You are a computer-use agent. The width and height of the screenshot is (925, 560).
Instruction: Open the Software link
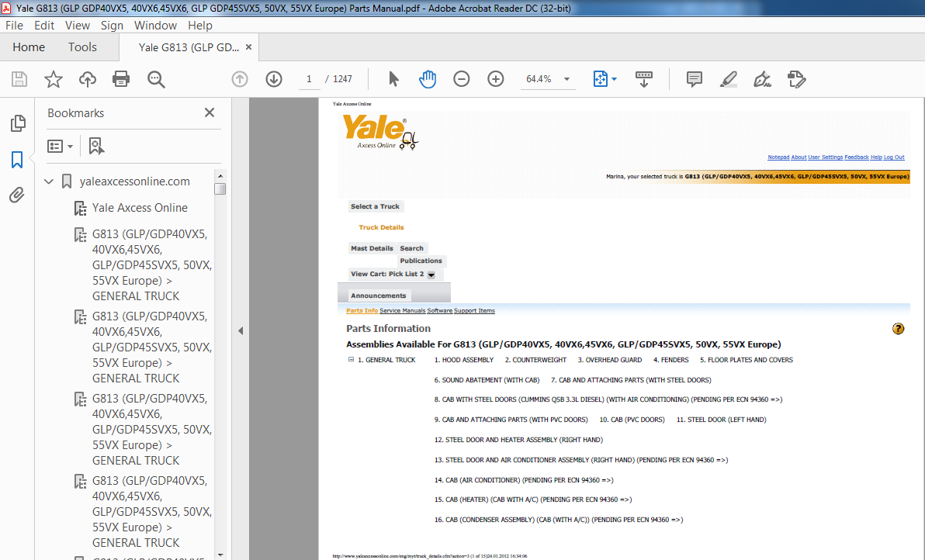(x=439, y=311)
